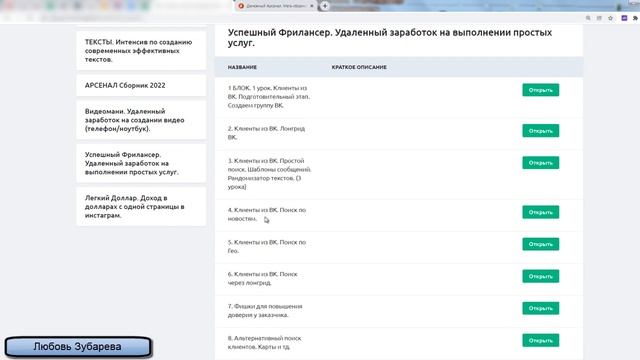
Task: Open lesson 3 Простой поиск Шаблоны сообщений
Action: [x=540, y=163]
